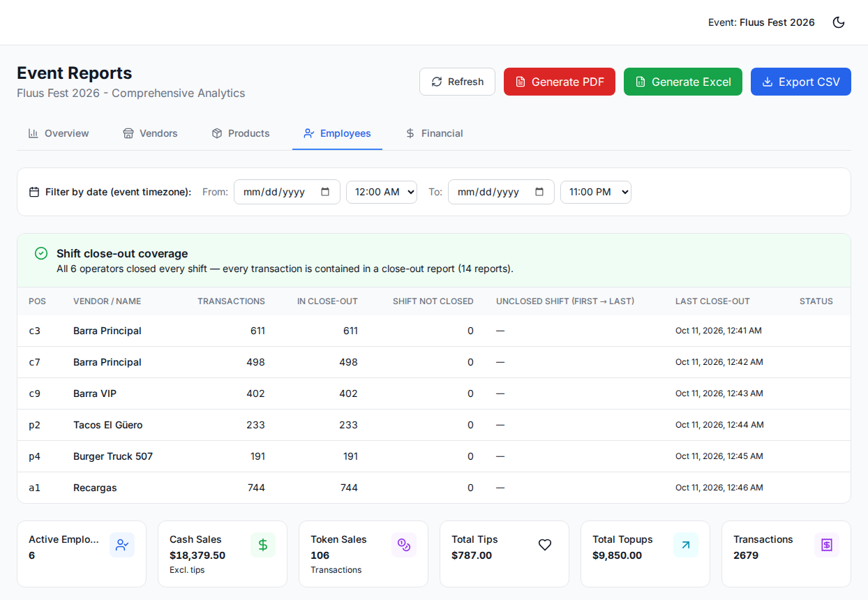Click the Total Topups arrow icon

tap(686, 545)
